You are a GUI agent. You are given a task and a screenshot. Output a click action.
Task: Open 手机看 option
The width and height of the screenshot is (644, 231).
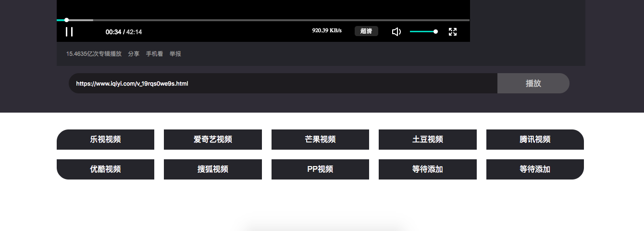point(154,54)
